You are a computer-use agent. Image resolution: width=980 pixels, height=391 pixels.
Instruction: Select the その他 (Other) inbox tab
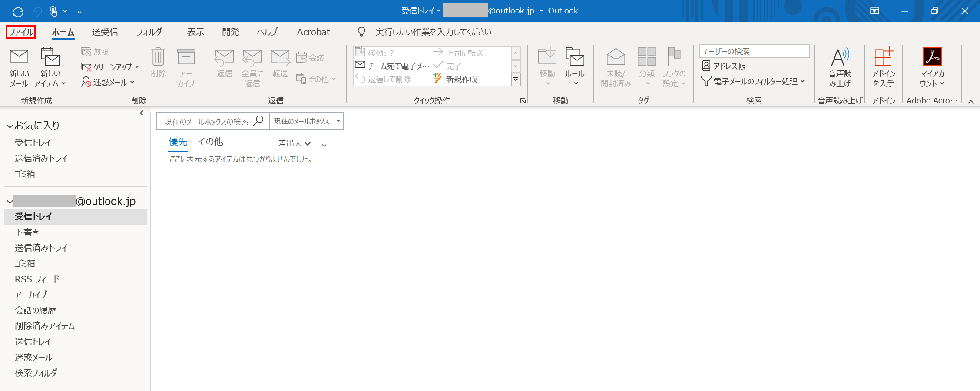(211, 142)
